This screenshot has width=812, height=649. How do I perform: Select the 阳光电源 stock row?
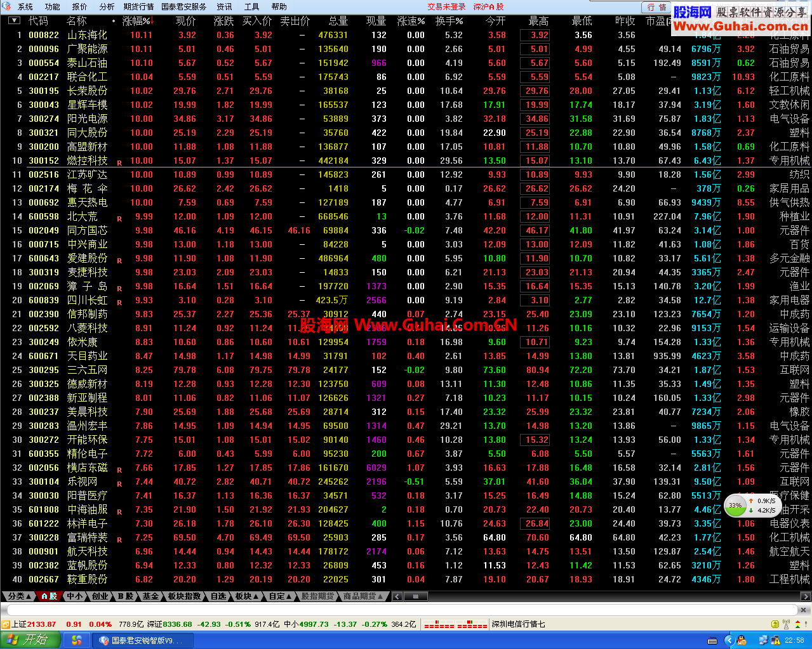(x=406, y=119)
